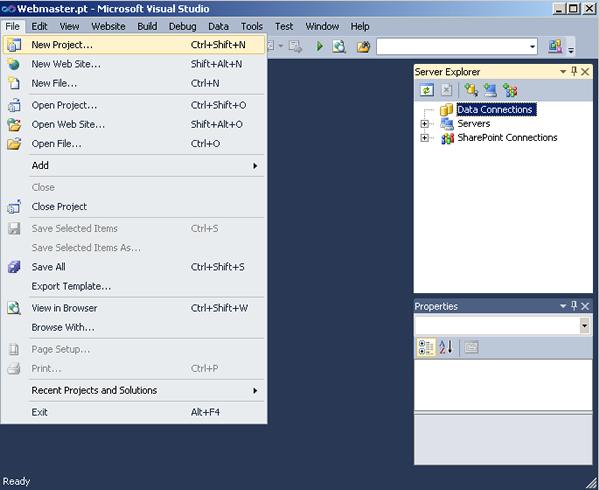Choose Save All menu entry

(134, 267)
